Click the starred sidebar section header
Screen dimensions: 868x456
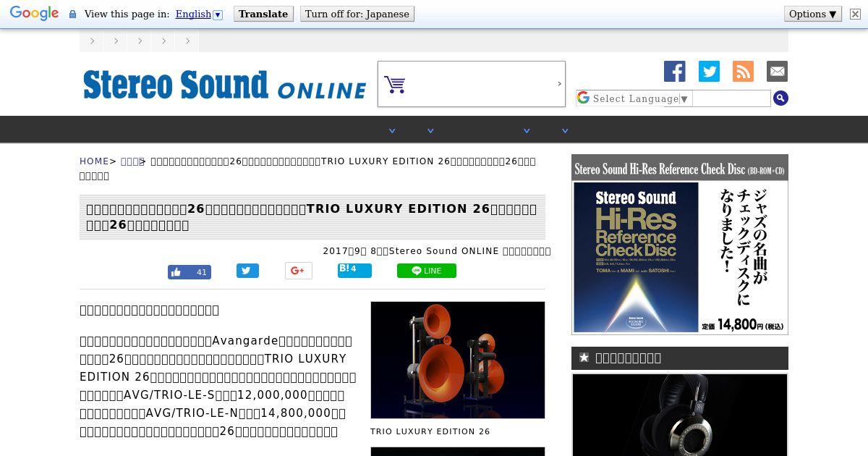(x=680, y=358)
